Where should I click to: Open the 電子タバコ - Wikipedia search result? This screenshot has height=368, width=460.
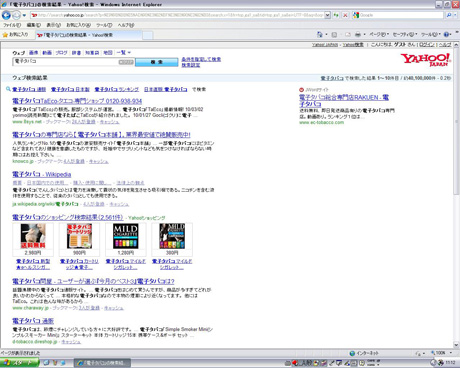click(x=42, y=174)
